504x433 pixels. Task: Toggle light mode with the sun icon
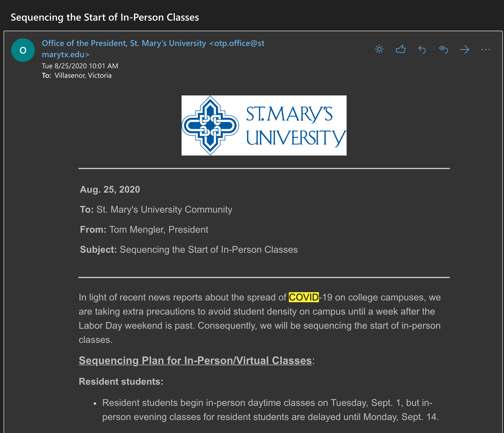[379, 49]
